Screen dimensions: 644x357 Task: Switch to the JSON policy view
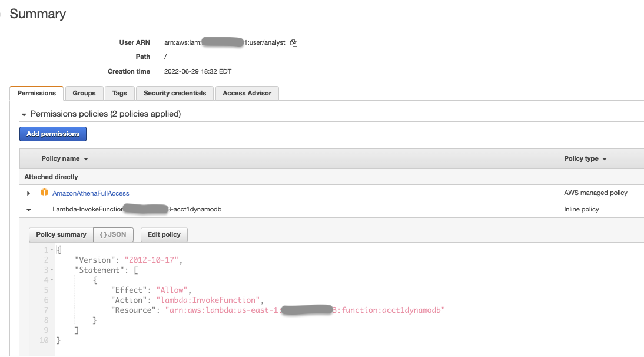click(x=113, y=234)
